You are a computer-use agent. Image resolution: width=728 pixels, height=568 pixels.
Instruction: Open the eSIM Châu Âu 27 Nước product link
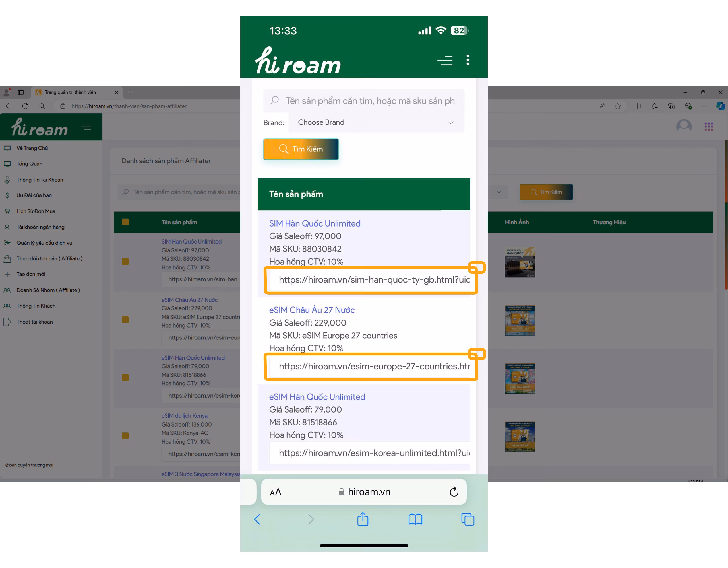point(312,310)
